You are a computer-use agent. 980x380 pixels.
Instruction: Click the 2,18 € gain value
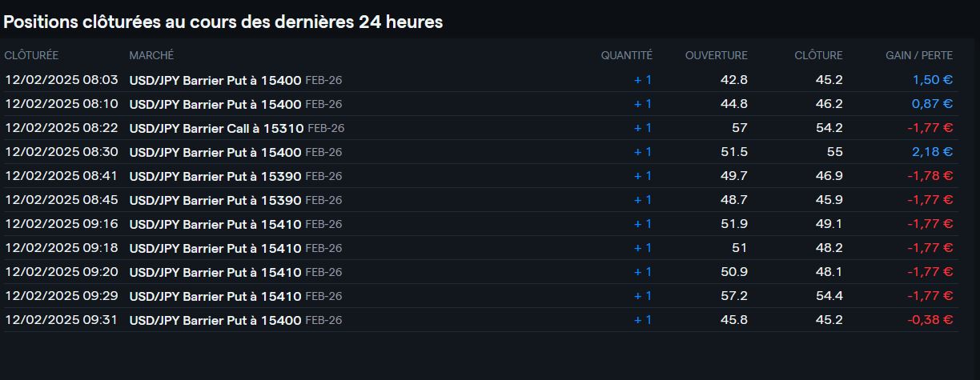tap(932, 152)
